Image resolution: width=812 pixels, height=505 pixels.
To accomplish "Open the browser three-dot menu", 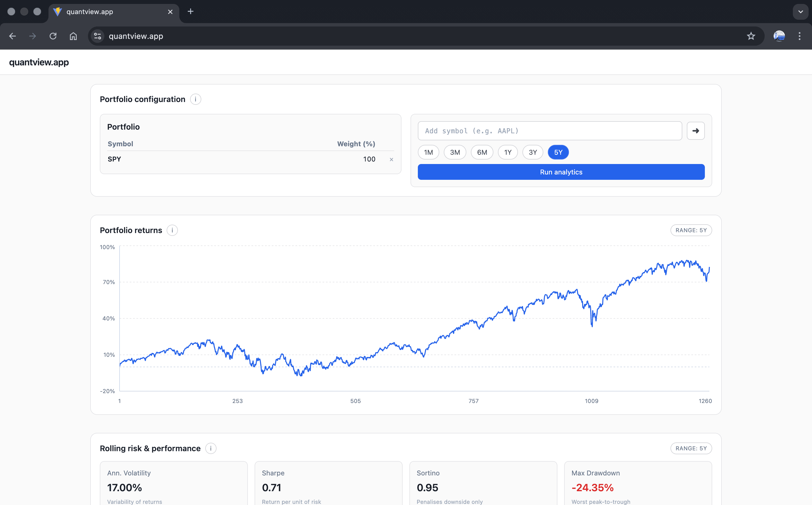I will [x=799, y=36].
